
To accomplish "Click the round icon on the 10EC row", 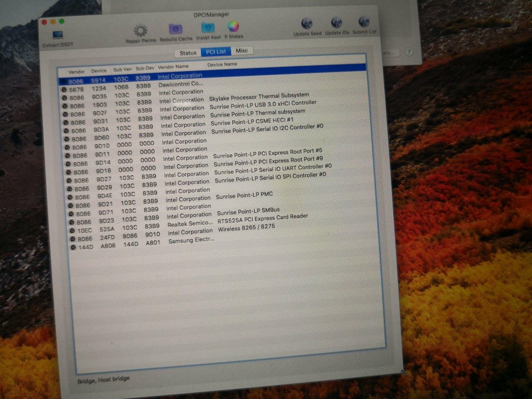I will pos(72,231).
